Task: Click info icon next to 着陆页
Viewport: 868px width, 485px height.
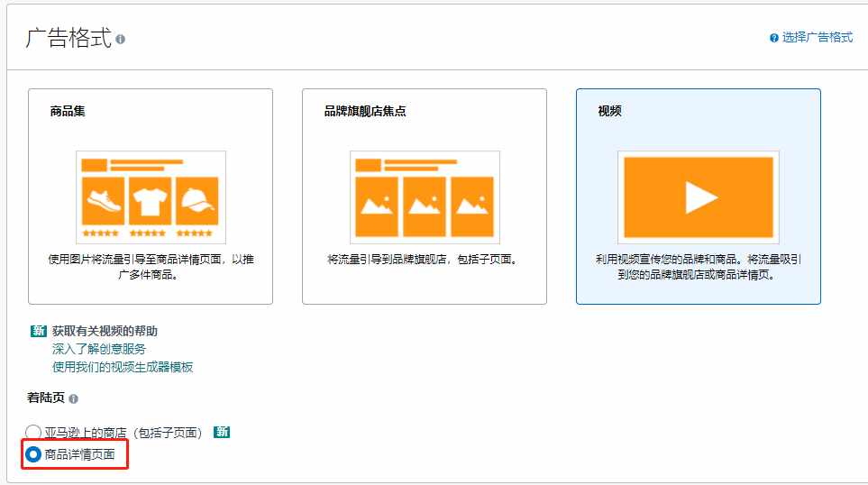Action: point(74,398)
